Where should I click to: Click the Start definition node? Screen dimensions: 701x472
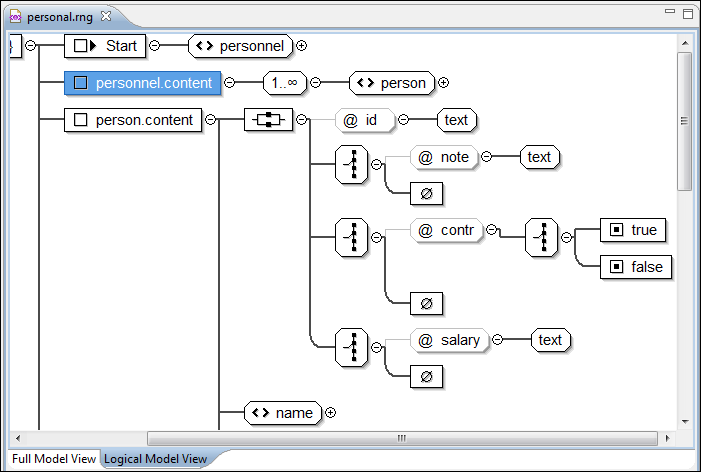[106, 45]
